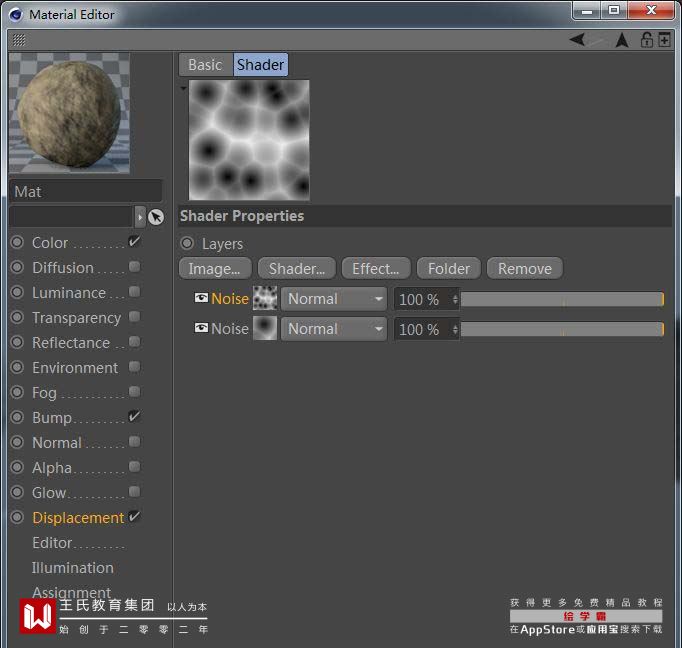Adjust percent stepper on second Noise layer
Image resolution: width=682 pixels, height=648 pixels.
tap(455, 329)
